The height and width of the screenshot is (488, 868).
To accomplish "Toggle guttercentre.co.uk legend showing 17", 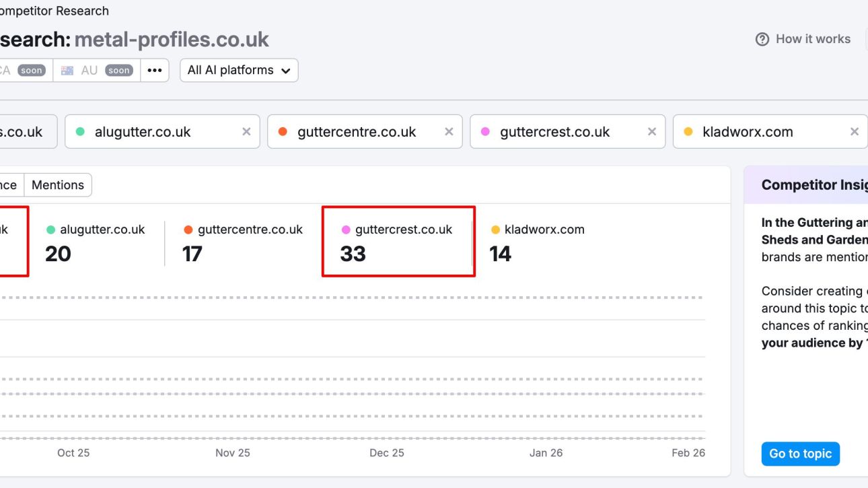I will click(x=243, y=230).
